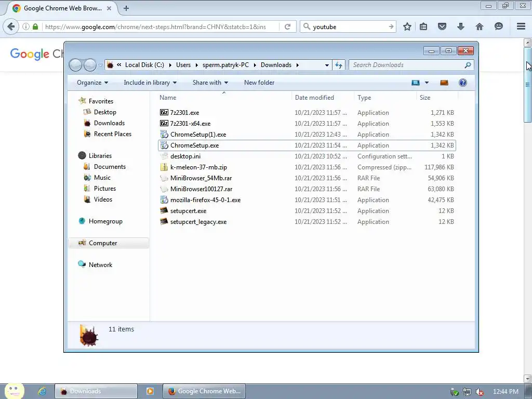Sort files by Name column header
The width and height of the screenshot is (532, 399).
coord(224,97)
